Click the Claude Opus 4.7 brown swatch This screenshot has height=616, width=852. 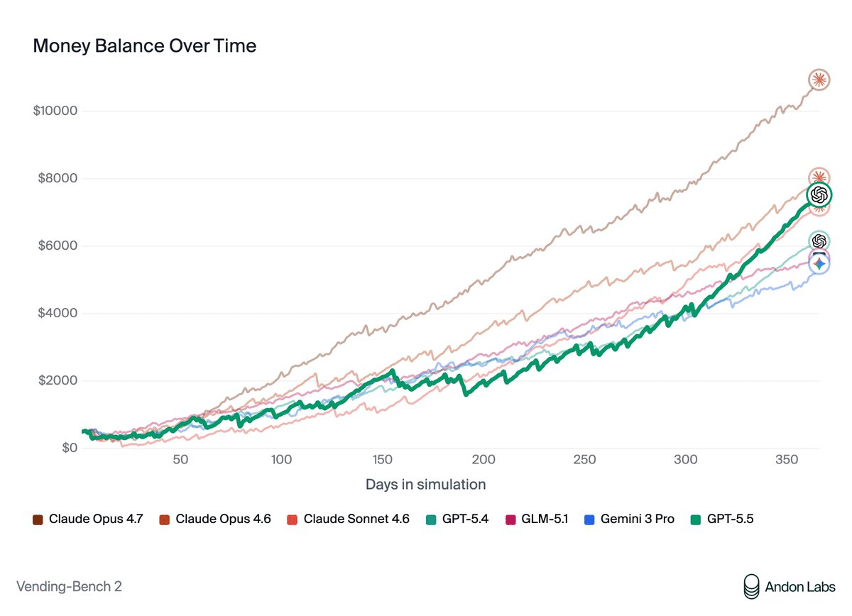coord(38,519)
